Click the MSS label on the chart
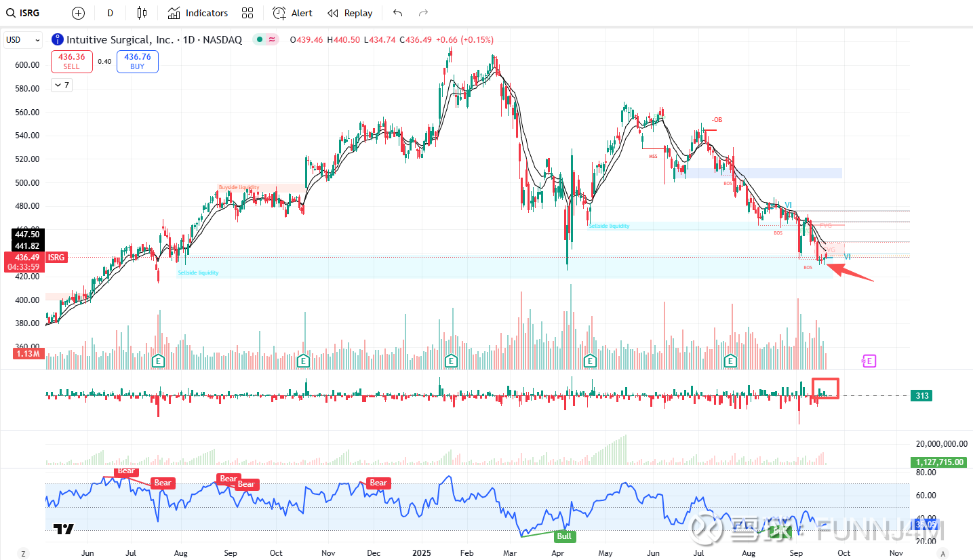This screenshot has height=560, width=973. (653, 156)
